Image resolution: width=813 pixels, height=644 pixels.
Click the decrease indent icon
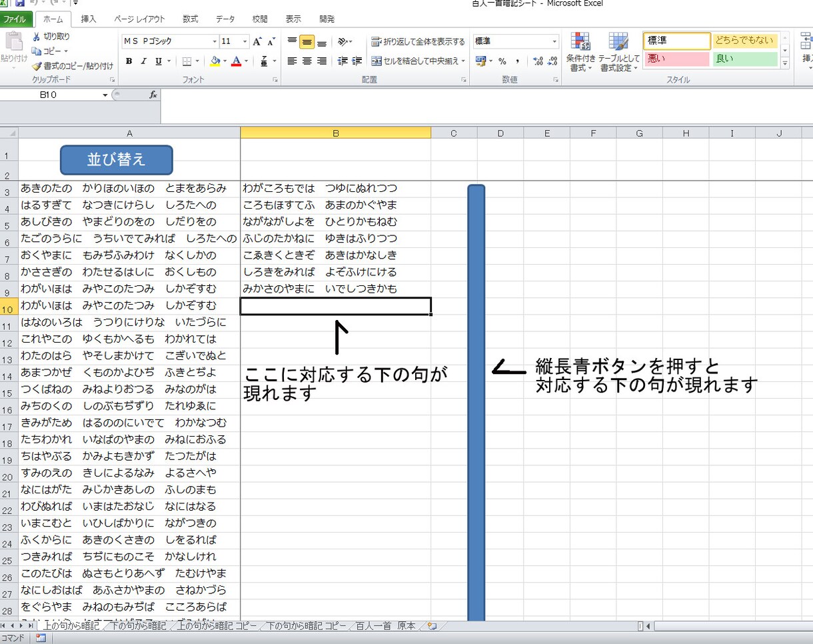coord(343,61)
